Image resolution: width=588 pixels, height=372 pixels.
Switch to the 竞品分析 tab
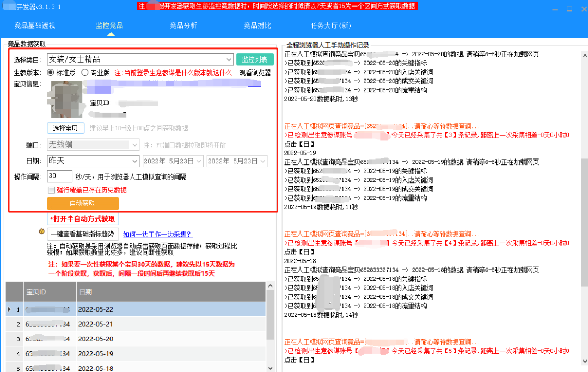183,26
